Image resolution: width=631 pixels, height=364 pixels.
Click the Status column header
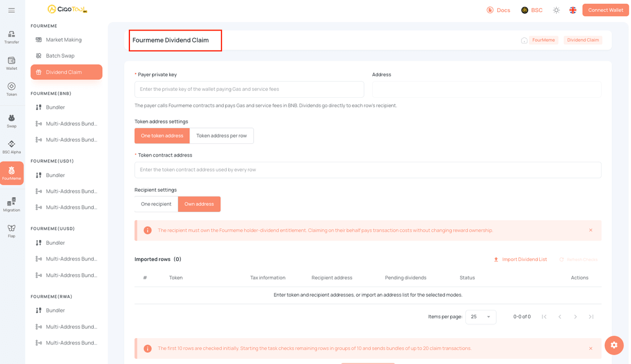pyautogui.click(x=467, y=277)
